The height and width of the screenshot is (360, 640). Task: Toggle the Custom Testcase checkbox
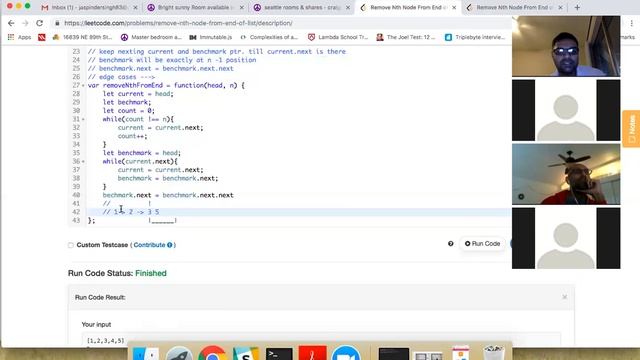[71, 245]
